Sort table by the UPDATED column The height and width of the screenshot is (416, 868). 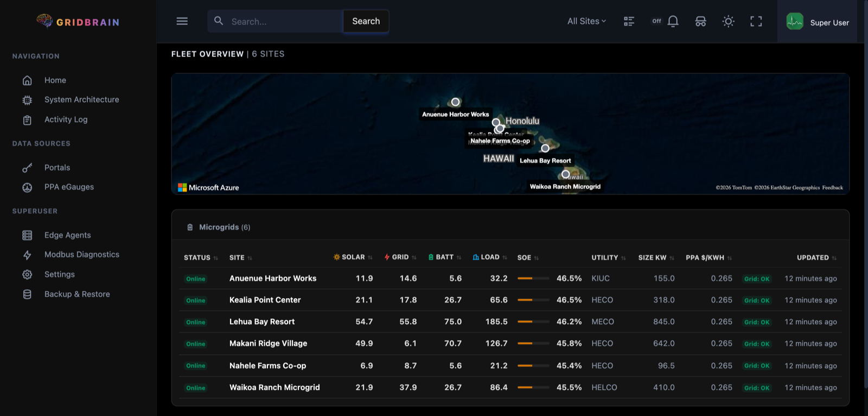816,257
